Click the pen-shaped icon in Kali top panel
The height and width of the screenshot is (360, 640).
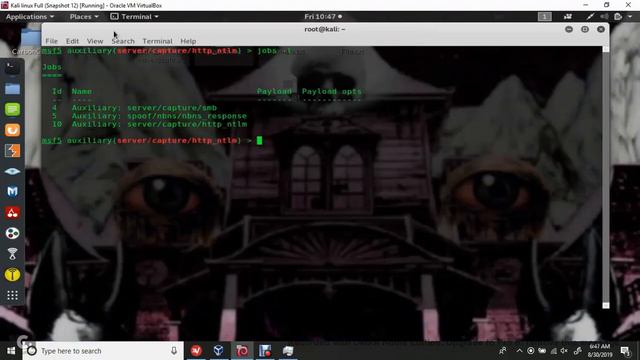[x=590, y=17]
